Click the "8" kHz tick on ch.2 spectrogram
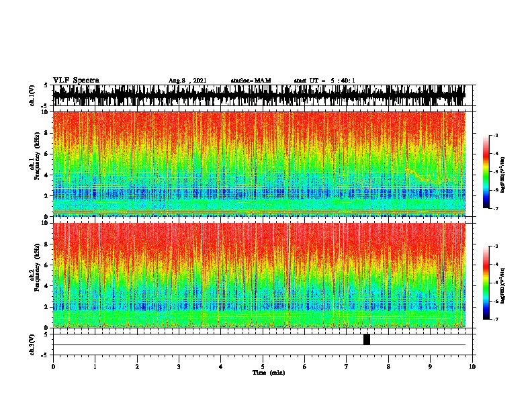The image size is (532, 411). pyautogui.click(x=47, y=244)
